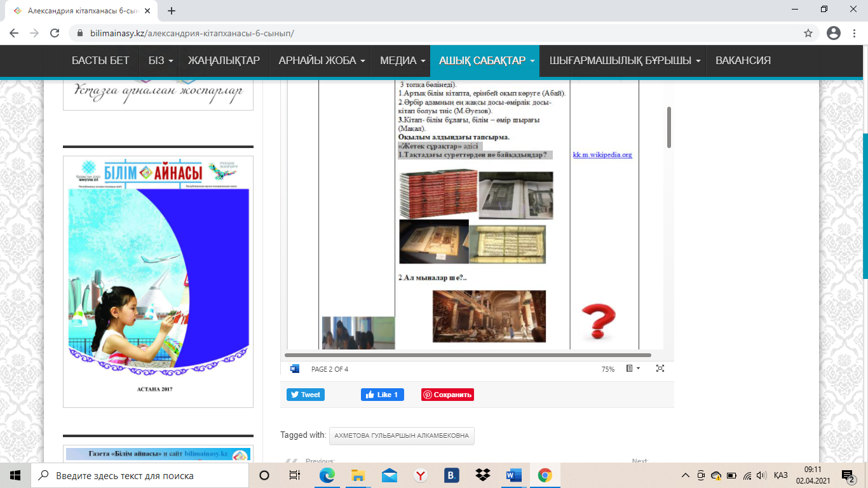
Task: Click the Windows taskbar search box
Action: (x=139, y=475)
